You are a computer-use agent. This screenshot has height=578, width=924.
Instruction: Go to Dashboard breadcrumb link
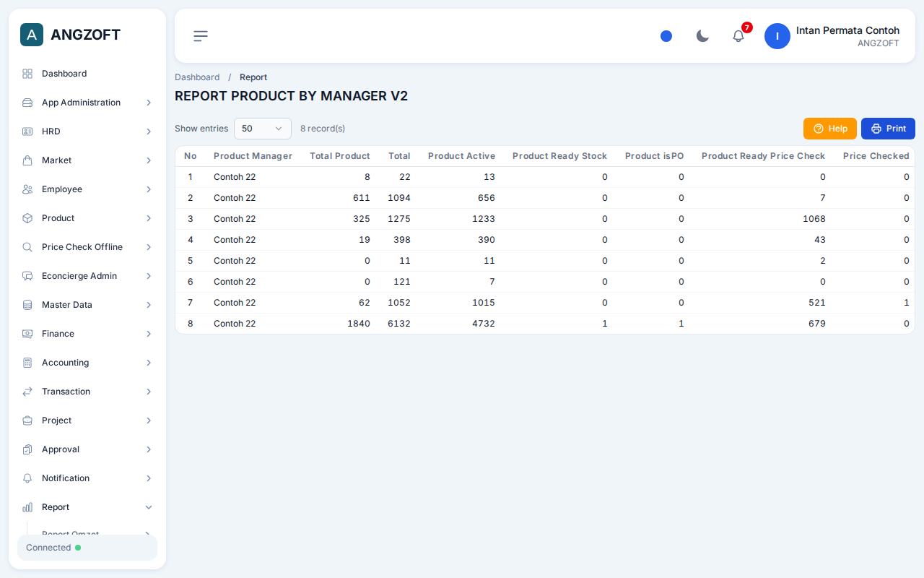(x=197, y=77)
